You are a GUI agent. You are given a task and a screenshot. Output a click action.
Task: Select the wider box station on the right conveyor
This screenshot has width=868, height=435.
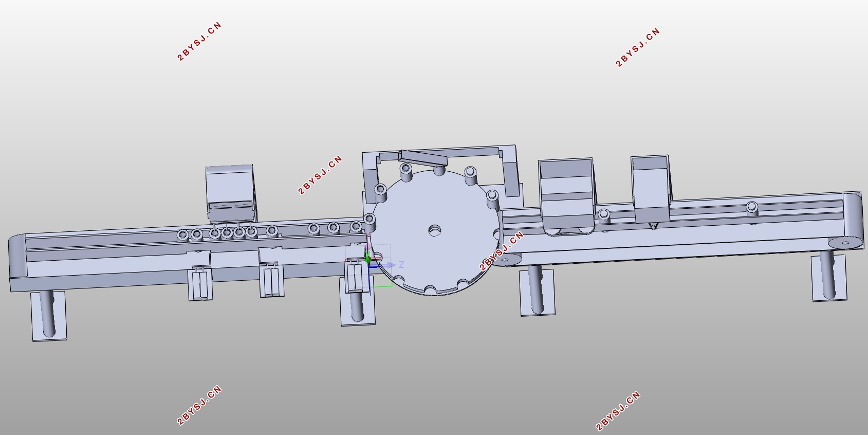coord(567,196)
